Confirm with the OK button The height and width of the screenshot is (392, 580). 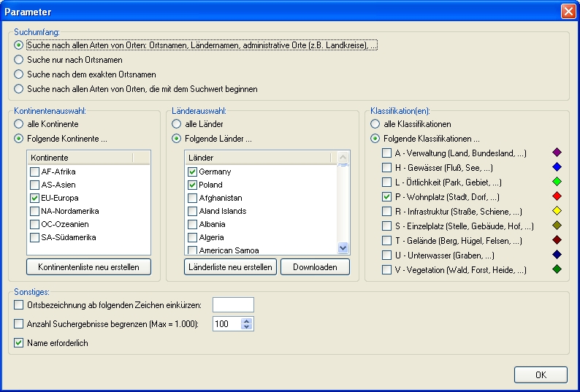(541, 375)
